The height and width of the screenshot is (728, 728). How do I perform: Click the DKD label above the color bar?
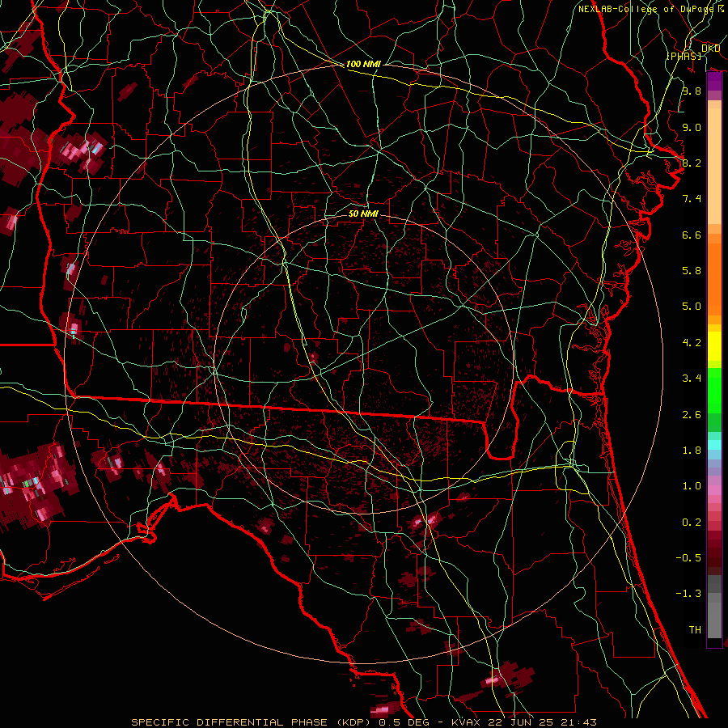pos(710,49)
